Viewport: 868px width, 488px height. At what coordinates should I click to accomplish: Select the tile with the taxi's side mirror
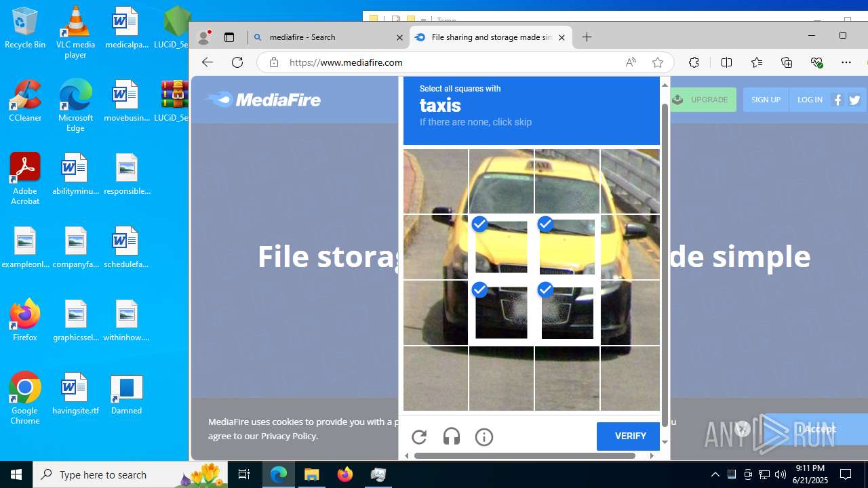pyautogui.click(x=435, y=247)
